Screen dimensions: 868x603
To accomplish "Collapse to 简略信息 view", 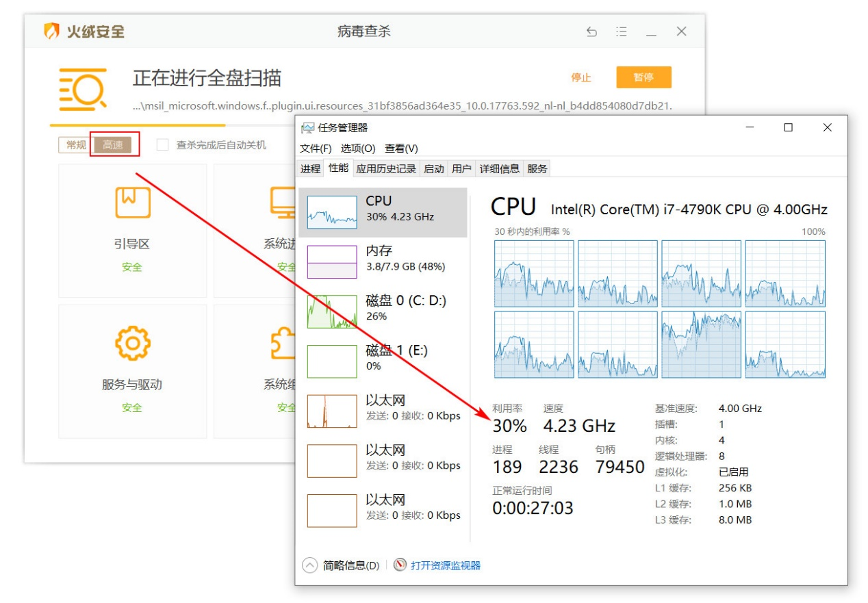I will click(341, 565).
